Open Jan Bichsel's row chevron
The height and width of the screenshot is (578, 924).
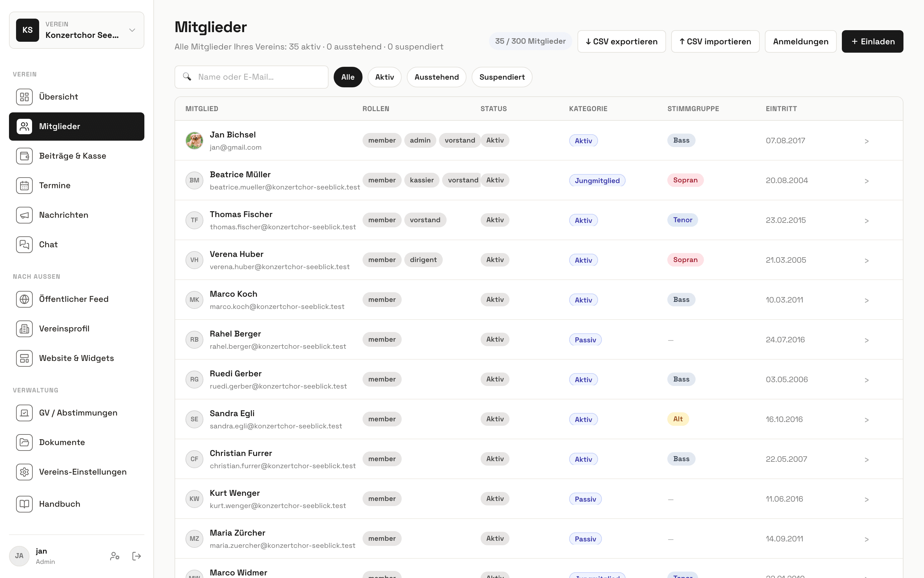click(866, 141)
